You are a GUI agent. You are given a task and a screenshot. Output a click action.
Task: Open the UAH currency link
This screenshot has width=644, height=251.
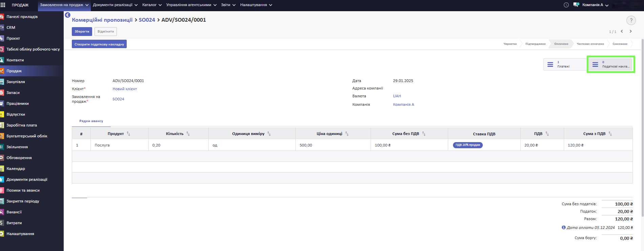397,96
